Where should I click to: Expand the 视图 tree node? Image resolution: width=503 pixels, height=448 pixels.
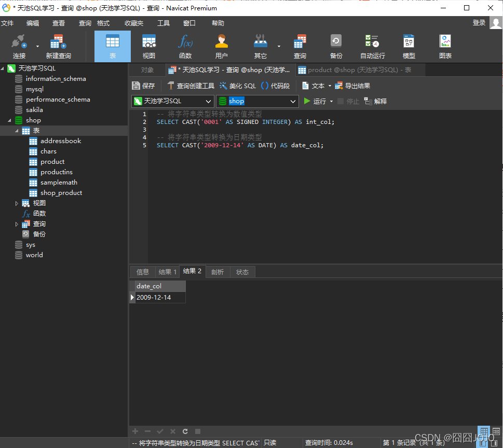17,203
